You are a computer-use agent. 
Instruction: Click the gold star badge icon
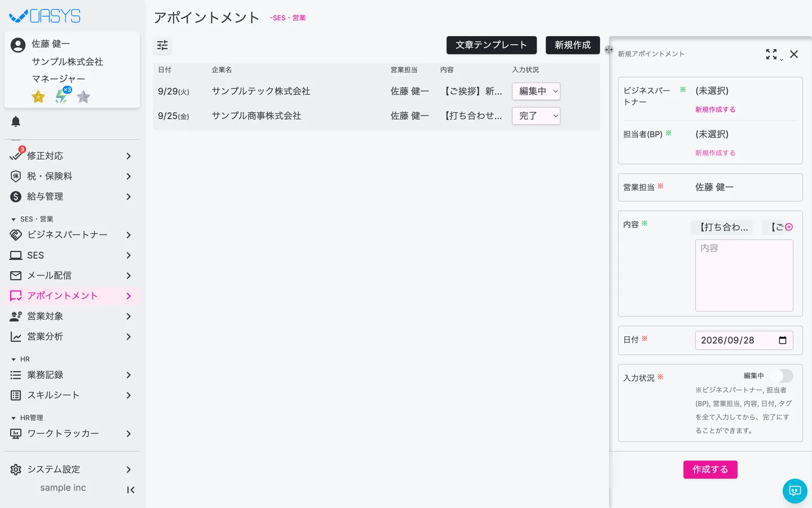(x=38, y=97)
